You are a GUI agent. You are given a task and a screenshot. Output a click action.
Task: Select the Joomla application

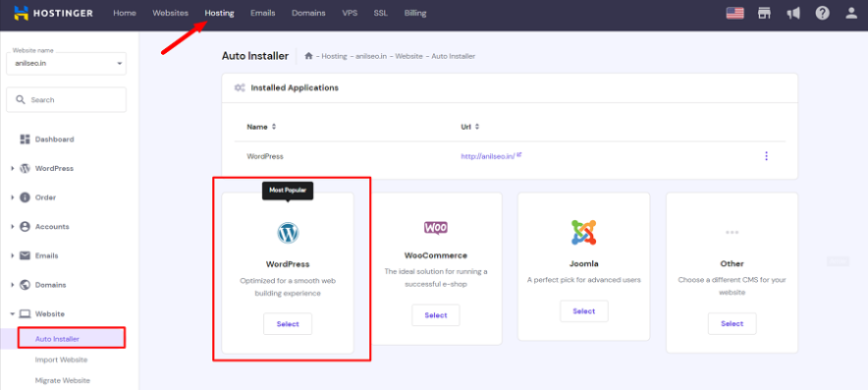[x=584, y=311]
